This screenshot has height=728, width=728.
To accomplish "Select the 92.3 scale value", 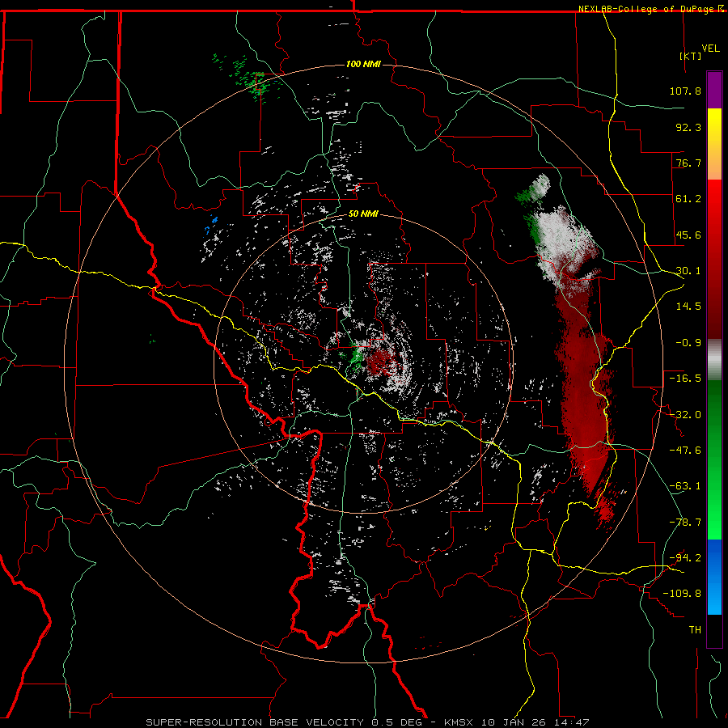I will coord(688,127).
